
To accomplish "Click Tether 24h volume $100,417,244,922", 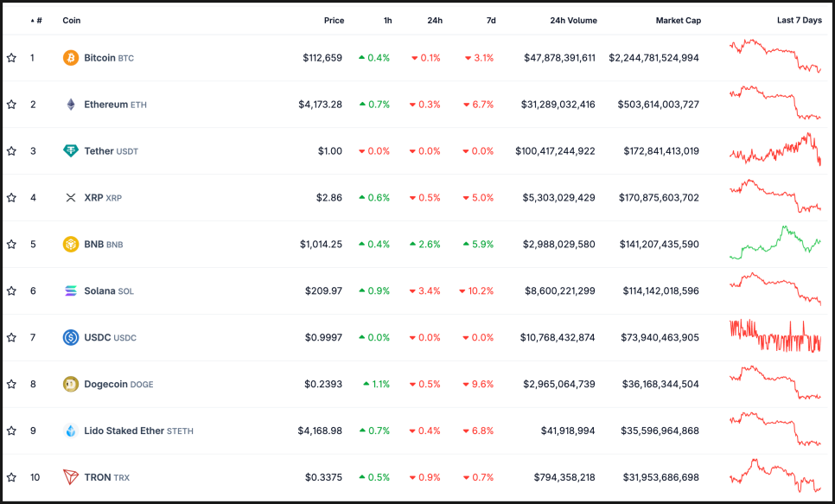I will (x=556, y=150).
